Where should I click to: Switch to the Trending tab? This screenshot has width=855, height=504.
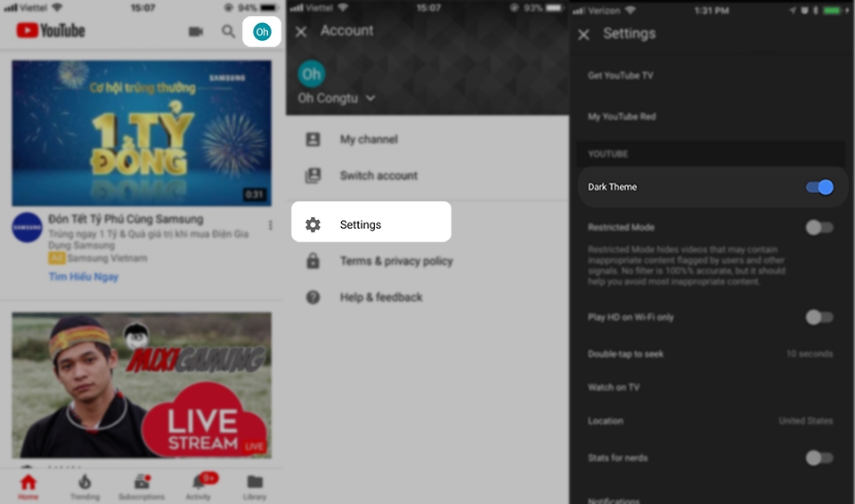[85, 486]
